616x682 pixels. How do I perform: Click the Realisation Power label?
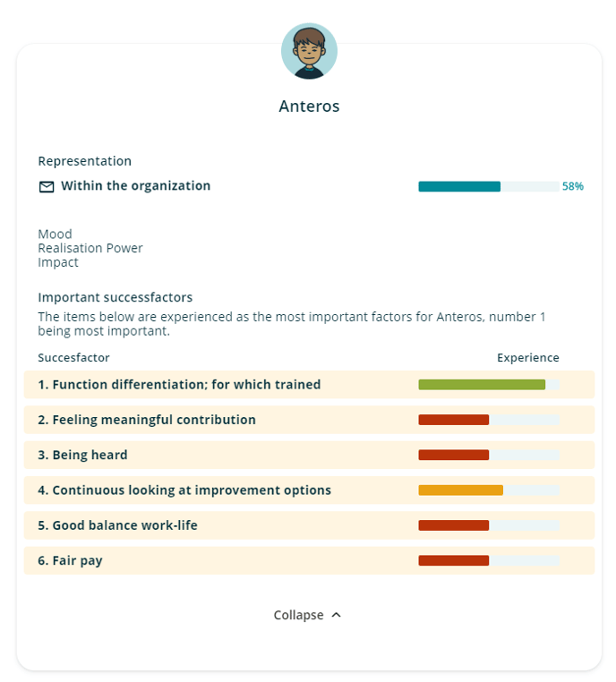pos(90,248)
